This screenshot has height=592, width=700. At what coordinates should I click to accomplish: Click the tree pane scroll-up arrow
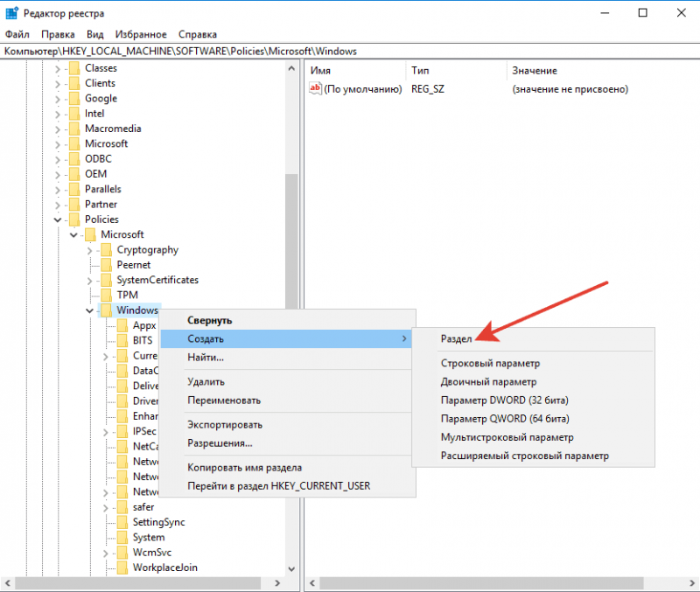[291, 68]
